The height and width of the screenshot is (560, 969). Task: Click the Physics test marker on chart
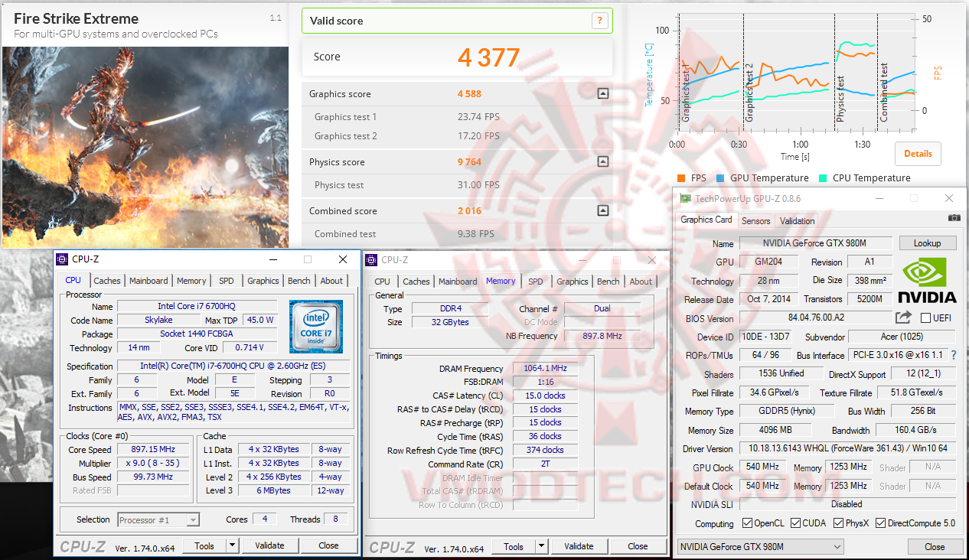(x=840, y=99)
